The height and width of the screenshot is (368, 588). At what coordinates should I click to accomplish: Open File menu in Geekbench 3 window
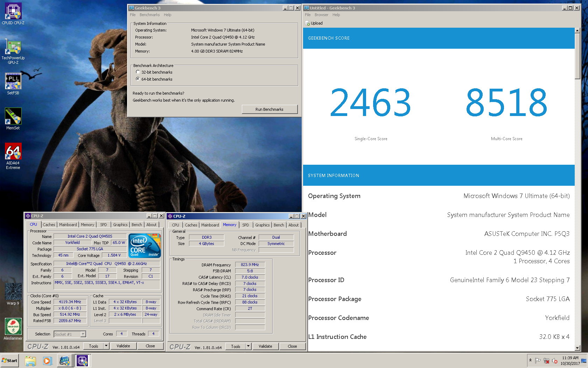click(133, 15)
